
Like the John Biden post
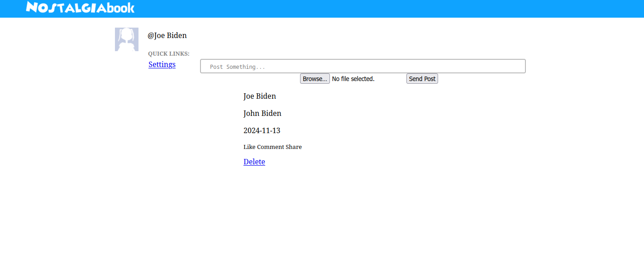point(249,147)
